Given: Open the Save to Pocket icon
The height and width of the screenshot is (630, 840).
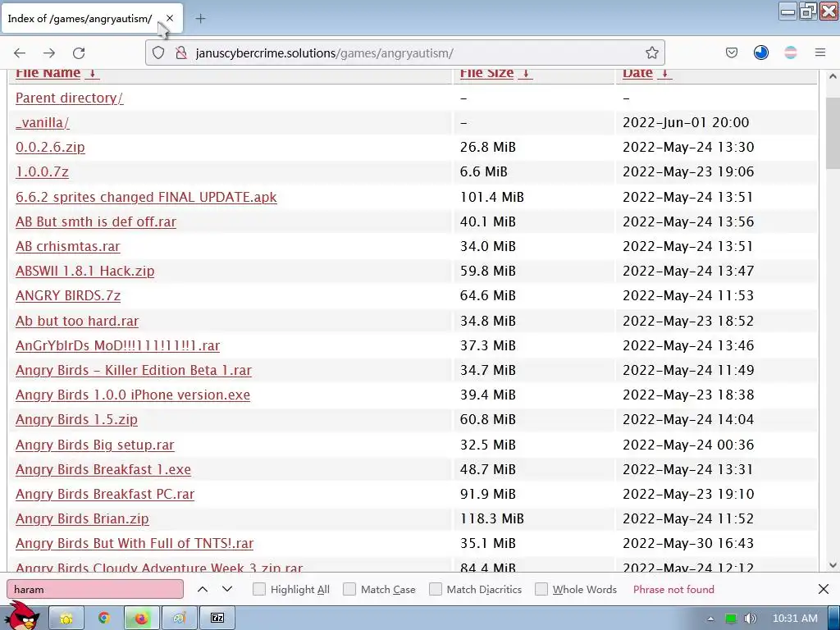Looking at the screenshot, I should pyautogui.click(x=731, y=52).
